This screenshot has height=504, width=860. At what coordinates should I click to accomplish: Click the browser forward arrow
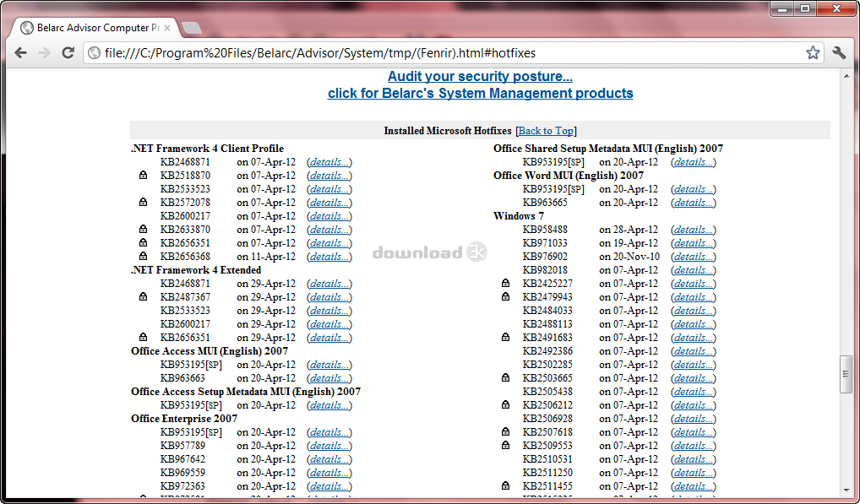click(x=45, y=52)
